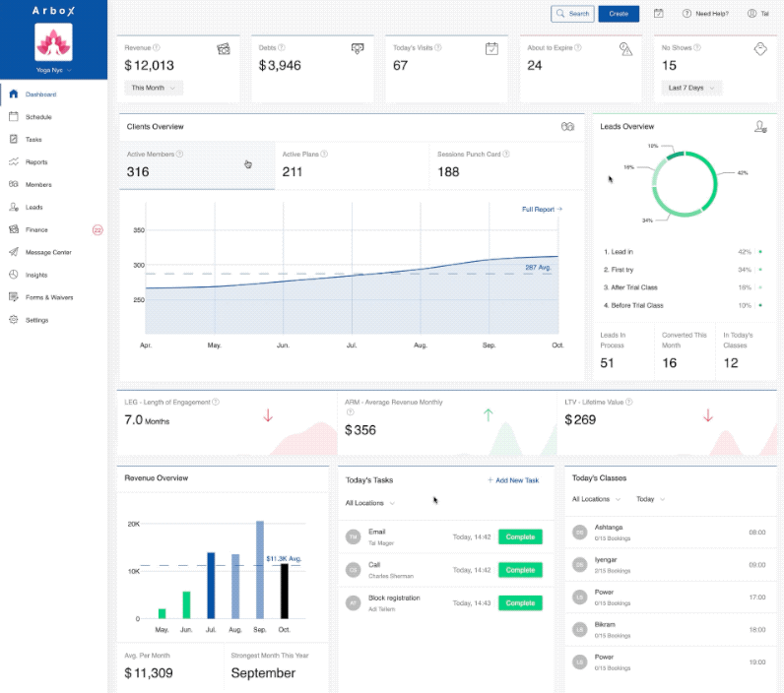Click in the Search field
Viewport: 784px width, 693px height.
click(572, 14)
